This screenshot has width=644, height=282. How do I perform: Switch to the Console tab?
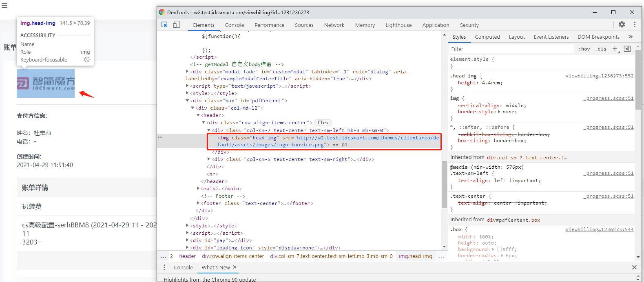pyautogui.click(x=235, y=25)
